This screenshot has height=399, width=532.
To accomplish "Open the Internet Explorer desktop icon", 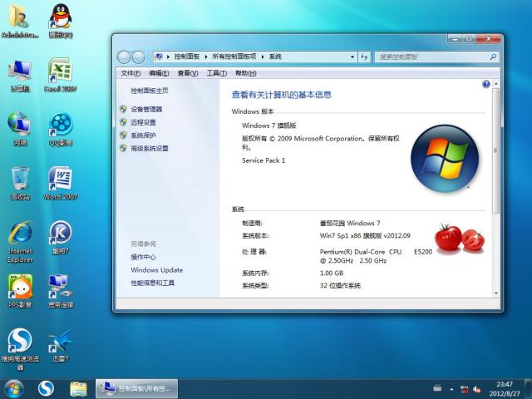I will [20, 242].
